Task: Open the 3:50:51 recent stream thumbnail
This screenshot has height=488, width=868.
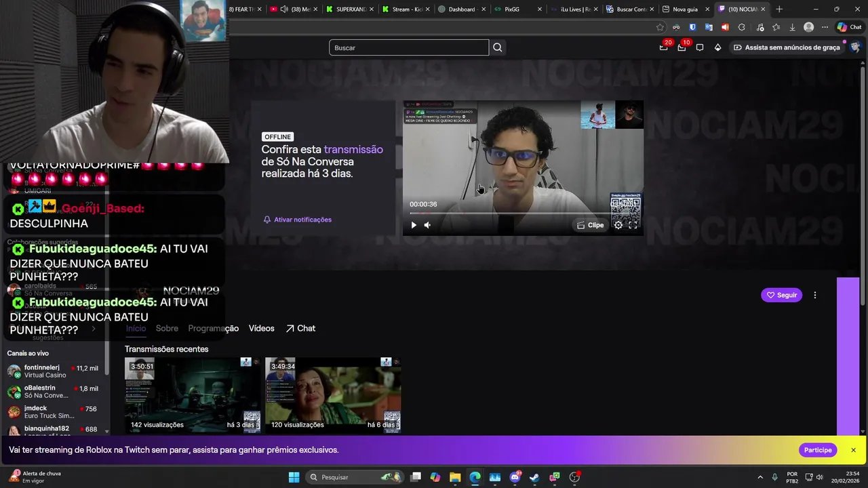Action: (x=193, y=395)
